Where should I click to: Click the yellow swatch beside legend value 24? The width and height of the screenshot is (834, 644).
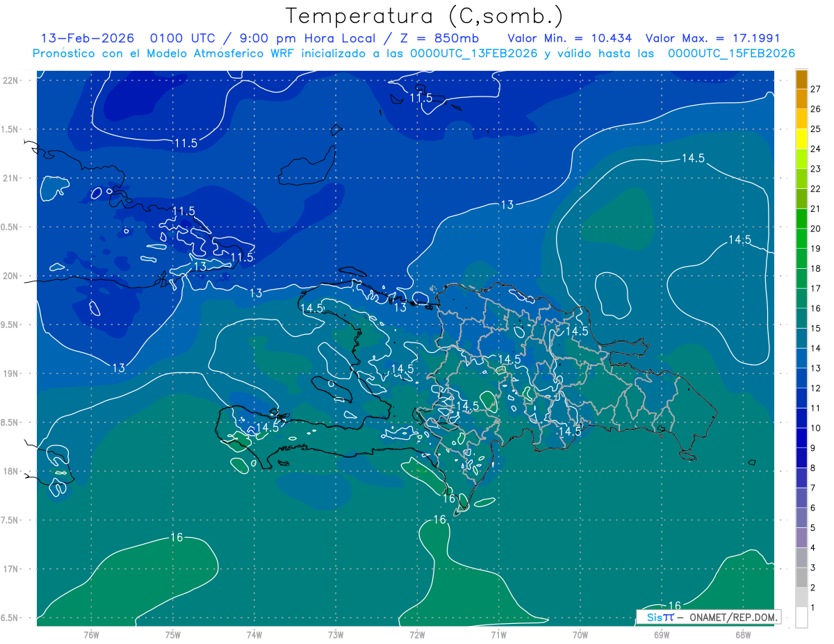(x=801, y=149)
